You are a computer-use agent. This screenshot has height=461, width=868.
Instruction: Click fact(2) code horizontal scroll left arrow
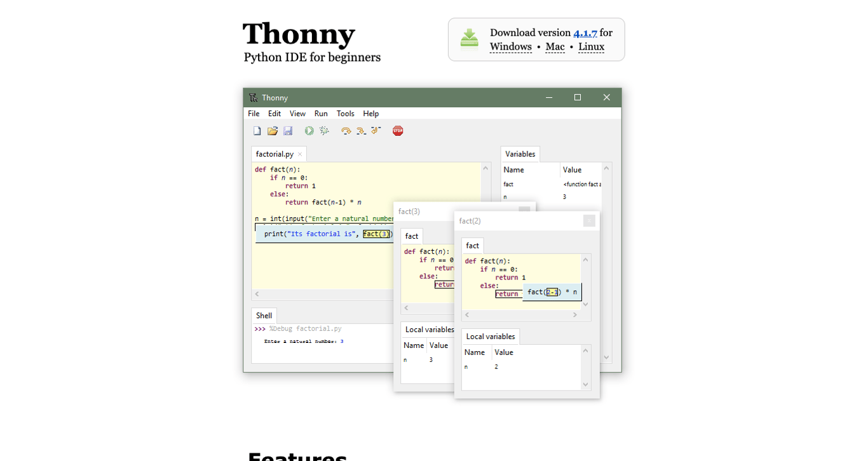(x=467, y=315)
